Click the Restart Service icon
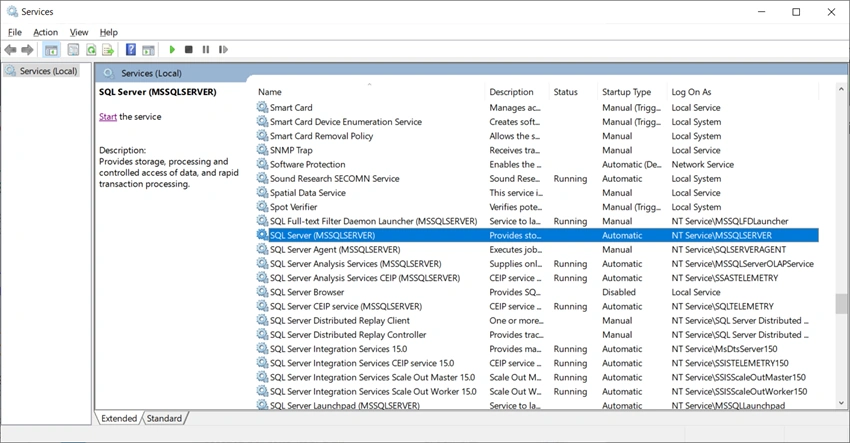This screenshot has height=443, width=850. 223,49
